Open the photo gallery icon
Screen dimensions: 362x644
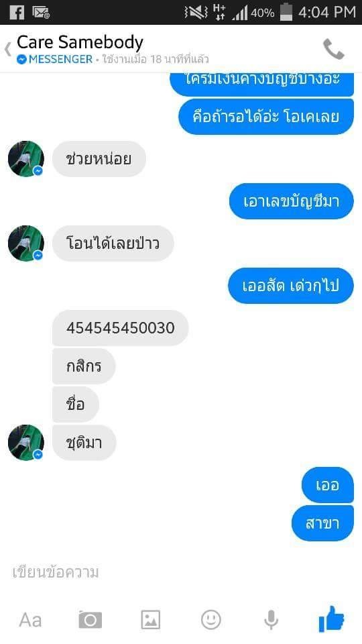[x=151, y=619]
